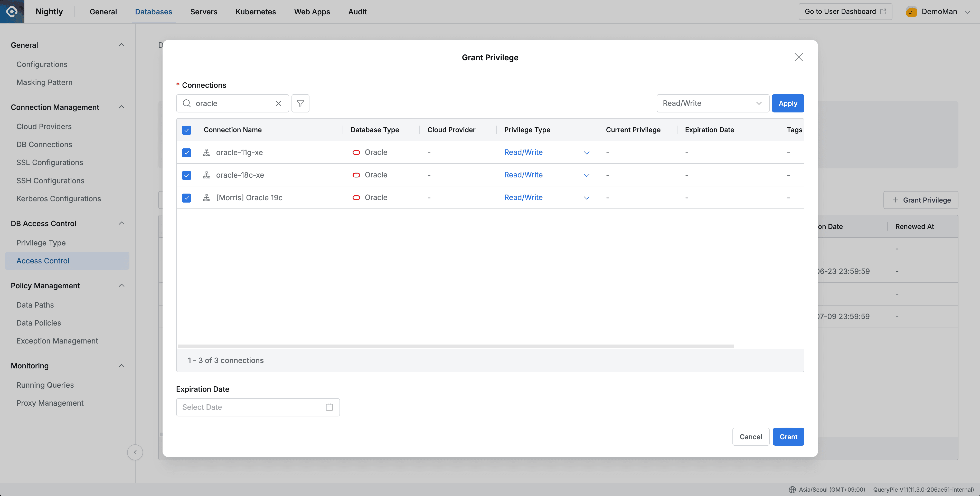Open the Kubernetes top navigation tab
980x496 pixels.
(256, 11)
